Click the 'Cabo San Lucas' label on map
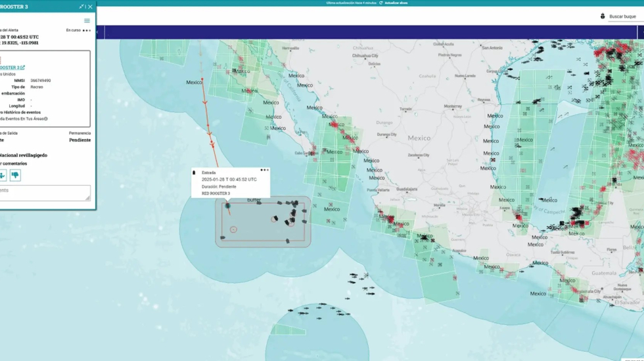Image resolution: width=644 pixels, height=361 pixels. pos(306,154)
